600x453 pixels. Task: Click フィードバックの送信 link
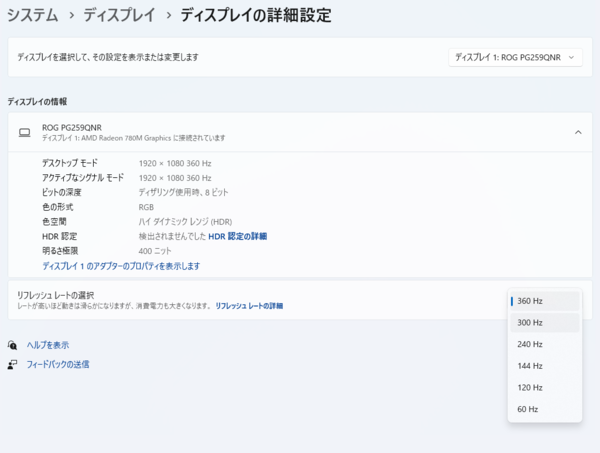58,364
